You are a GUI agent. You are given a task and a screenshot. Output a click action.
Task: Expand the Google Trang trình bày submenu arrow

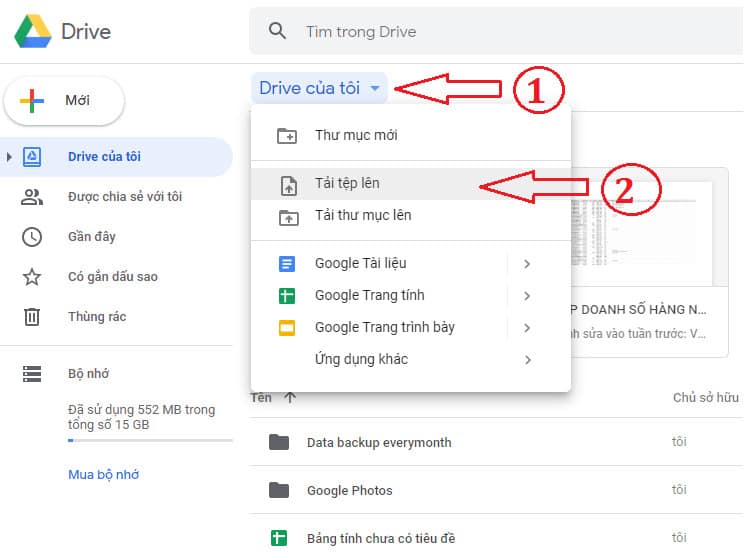coord(527,328)
